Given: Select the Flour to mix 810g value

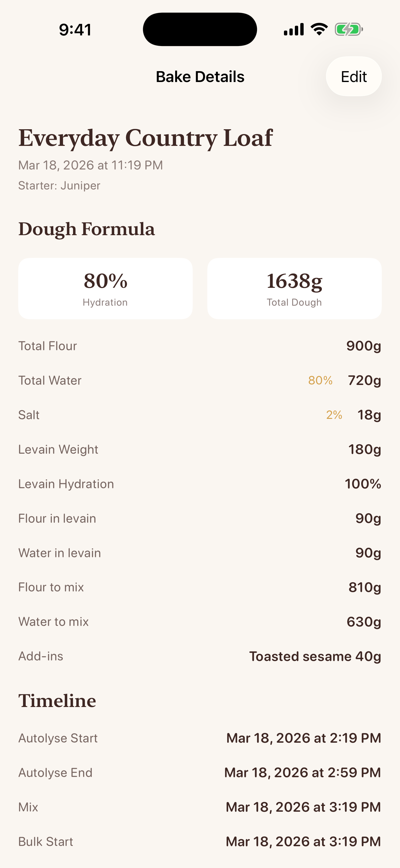Looking at the screenshot, I should tap(365, 587).
